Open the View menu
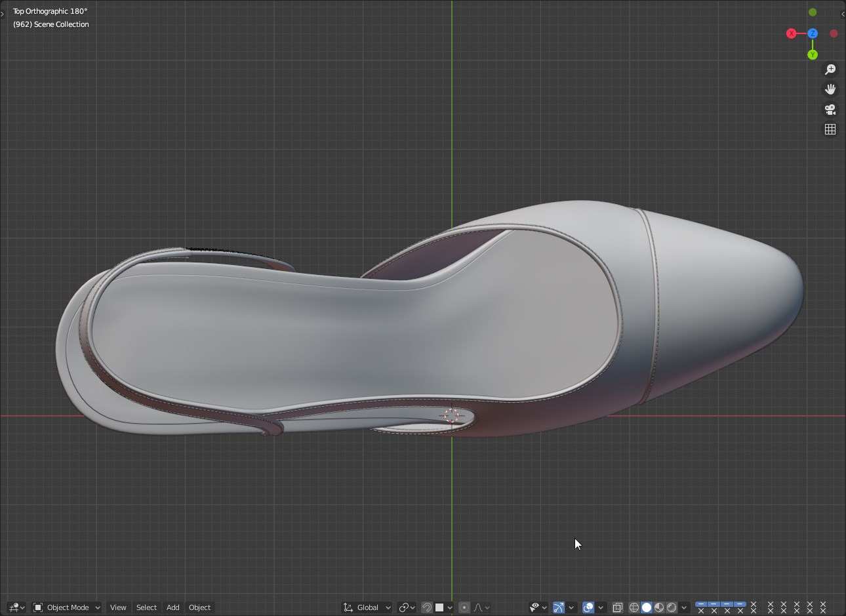 [118, 607]
